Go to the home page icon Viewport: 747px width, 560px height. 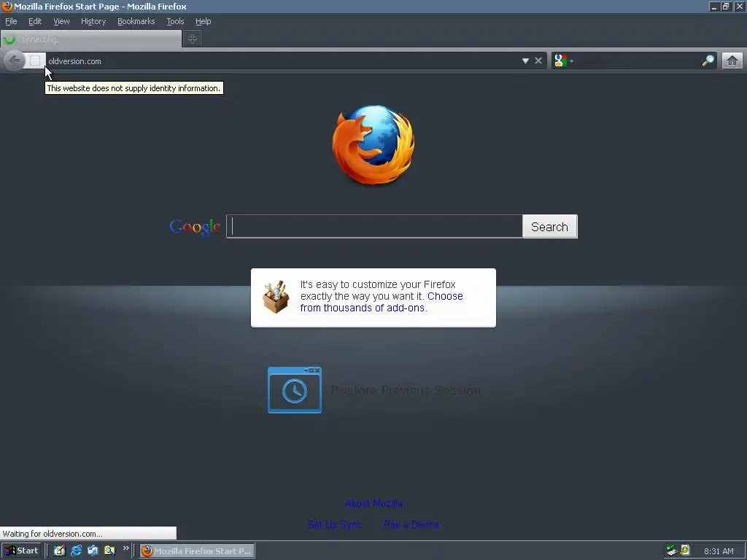click(x=732, y=61)
